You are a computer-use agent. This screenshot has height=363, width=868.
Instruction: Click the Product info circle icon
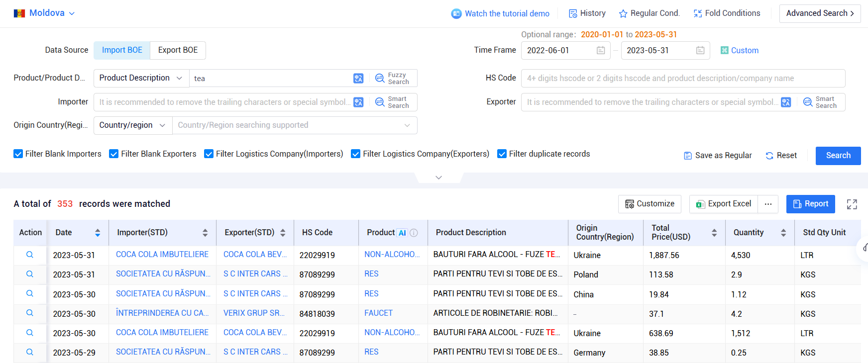tap(414, 233)
